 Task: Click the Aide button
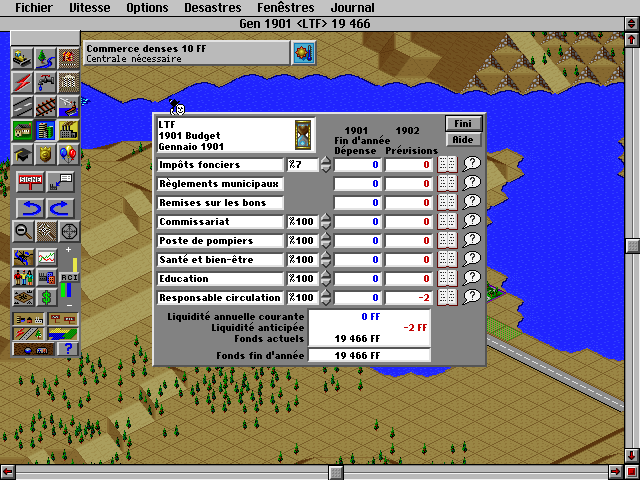coord(463,140)
